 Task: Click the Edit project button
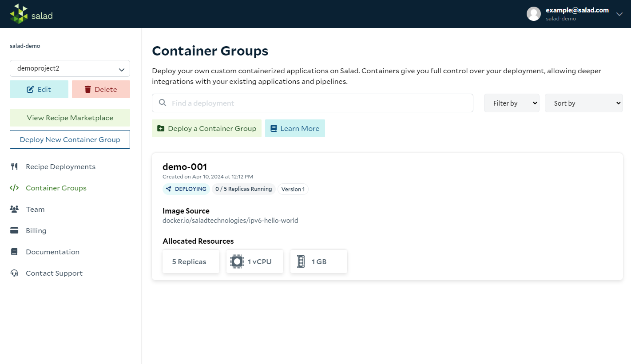point(39,89)
